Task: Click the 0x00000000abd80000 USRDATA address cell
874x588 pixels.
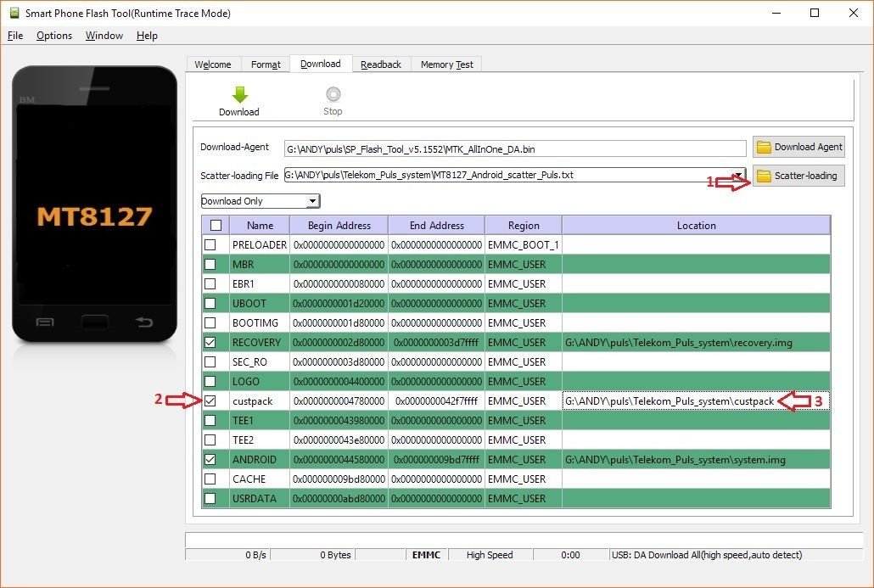Action: click(x=339, y=498)
